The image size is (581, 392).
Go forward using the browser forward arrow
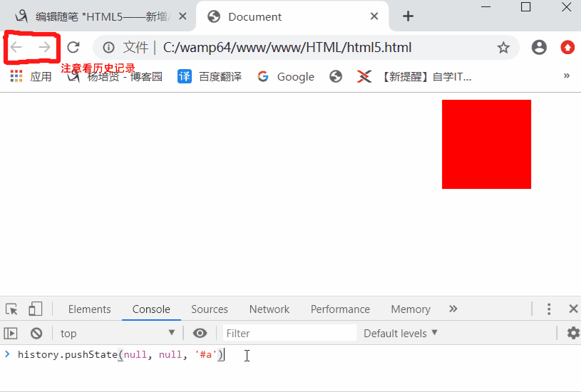click(x=44, y=47)
